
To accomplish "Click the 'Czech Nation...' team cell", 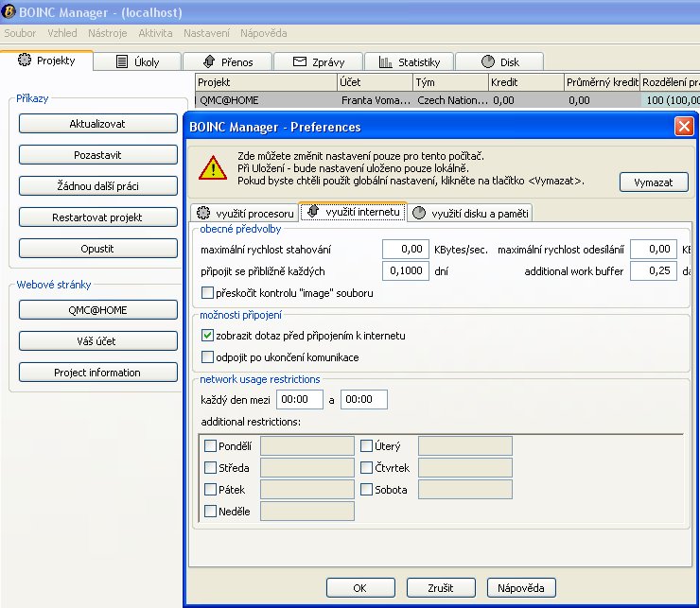I will tap(452, 100).
